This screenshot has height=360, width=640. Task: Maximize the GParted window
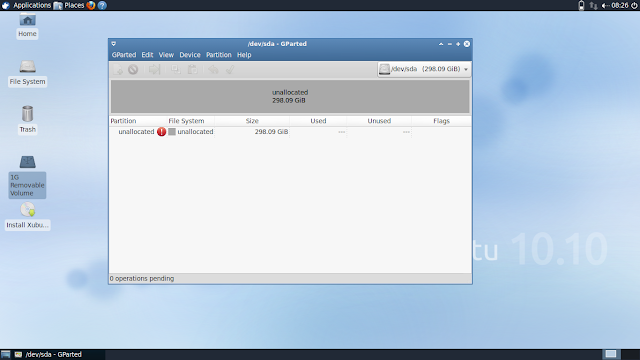tap(458, 44)
